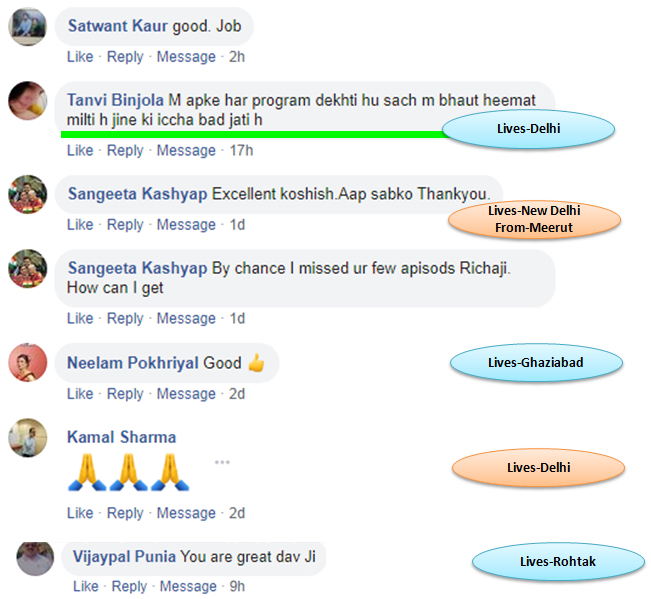The width and height of the screenshot is (651, 599).
Task: Message Sangeeta Kashyap from her Excellent koshish comment
Action: (x=186, y=225)
